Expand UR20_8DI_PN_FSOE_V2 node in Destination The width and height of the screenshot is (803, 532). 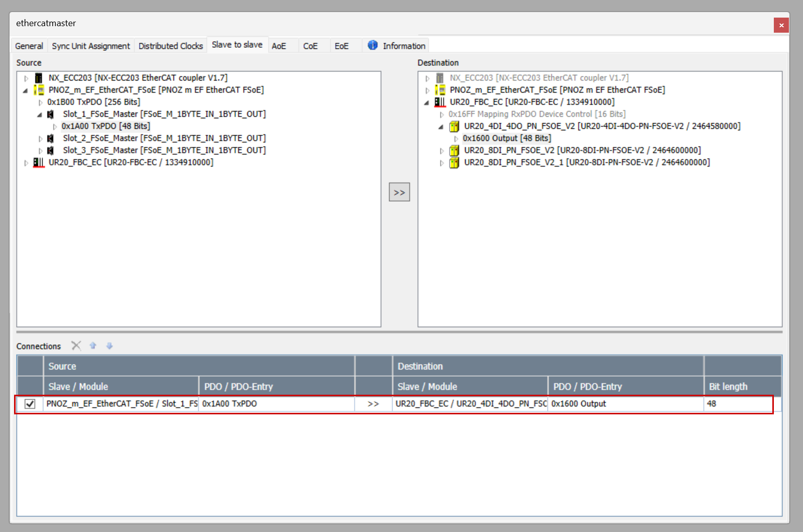click(x=442, y=151)
